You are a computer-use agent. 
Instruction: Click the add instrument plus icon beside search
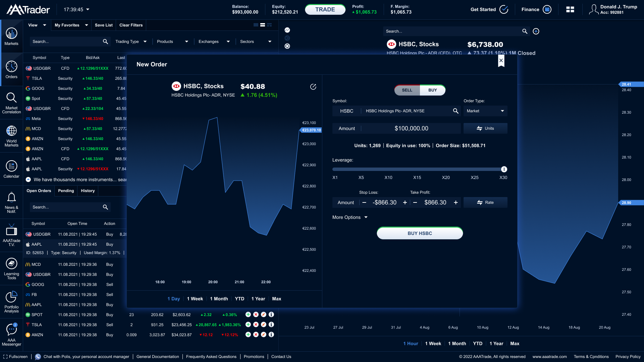click(x=536, y=31)
